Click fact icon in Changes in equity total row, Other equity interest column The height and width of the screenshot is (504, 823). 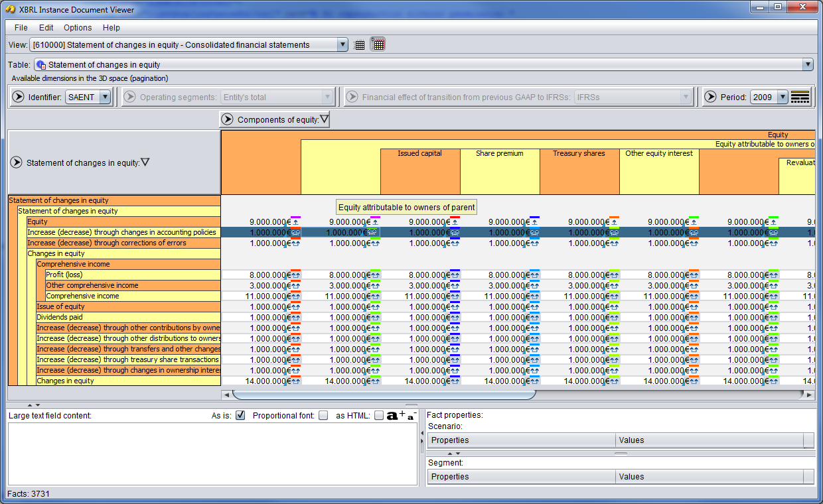pyautogui.click(x=694, y=381)
